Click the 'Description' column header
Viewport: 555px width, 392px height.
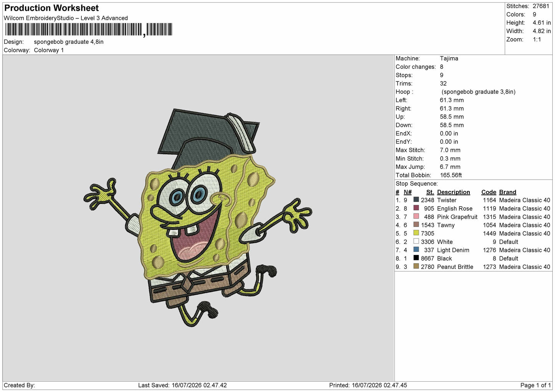(x=454, y=192)
